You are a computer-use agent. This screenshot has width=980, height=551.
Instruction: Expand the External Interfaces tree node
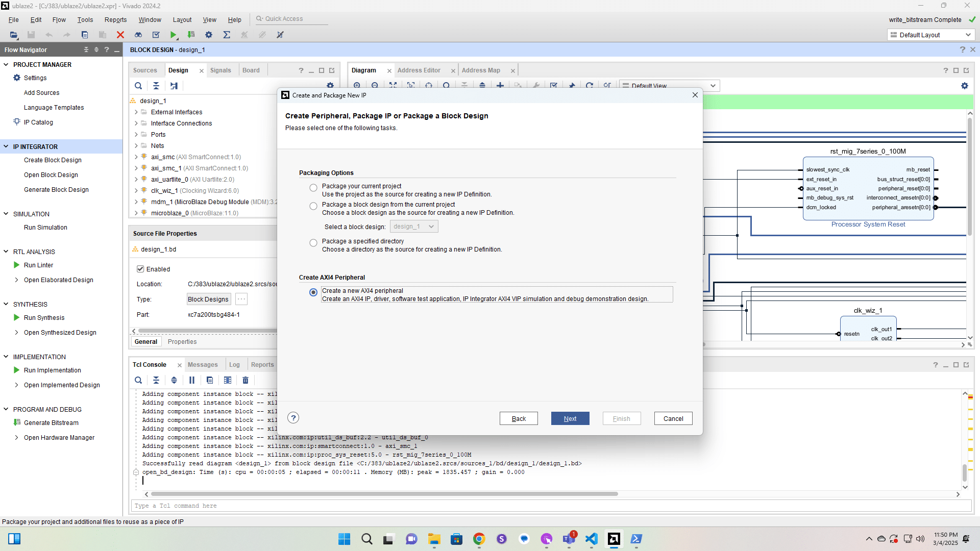click(x=136, y=112)
